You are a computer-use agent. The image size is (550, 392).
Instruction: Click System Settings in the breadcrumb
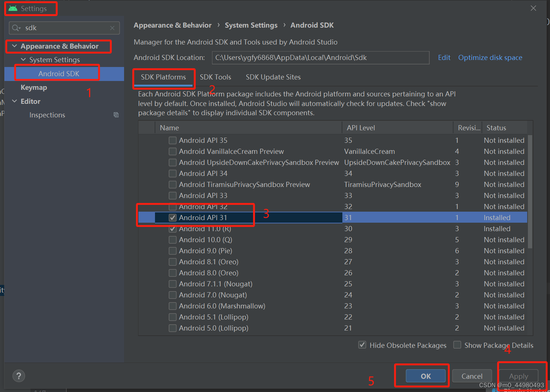tap(251, 25)
